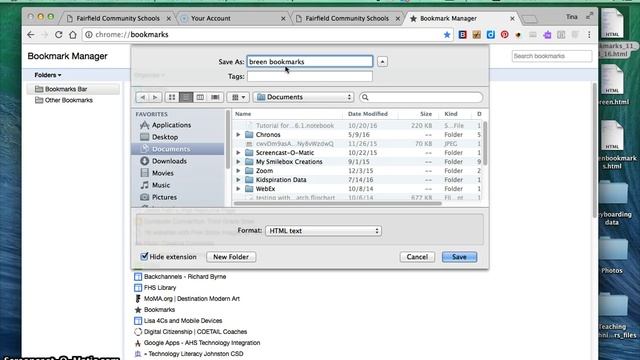Expand the My Smilebox Creations folder

coord(238,162)
